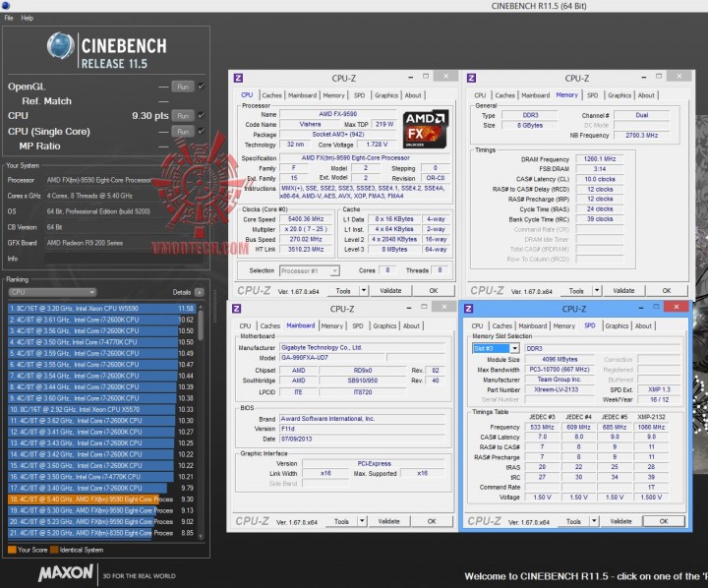Open Tools dropdown arrow in CPU tab window
The width and height of the screenshot is (708, 588).
click(x=364, y=290)
